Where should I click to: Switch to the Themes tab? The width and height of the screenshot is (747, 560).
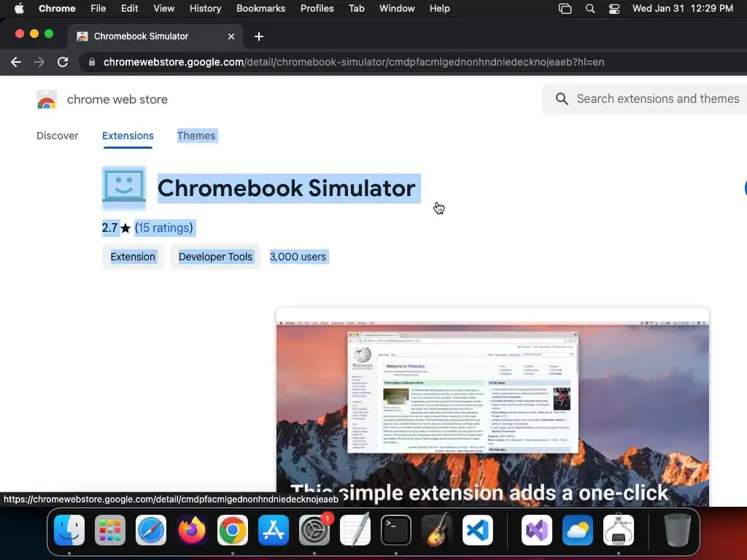coord(196,136)
